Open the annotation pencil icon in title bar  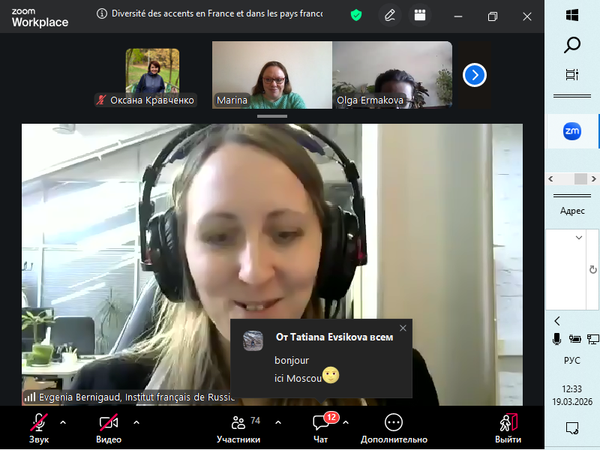389,15
